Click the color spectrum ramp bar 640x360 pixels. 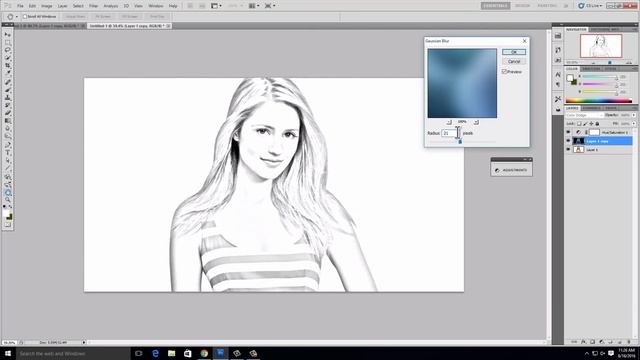[598, 101]
